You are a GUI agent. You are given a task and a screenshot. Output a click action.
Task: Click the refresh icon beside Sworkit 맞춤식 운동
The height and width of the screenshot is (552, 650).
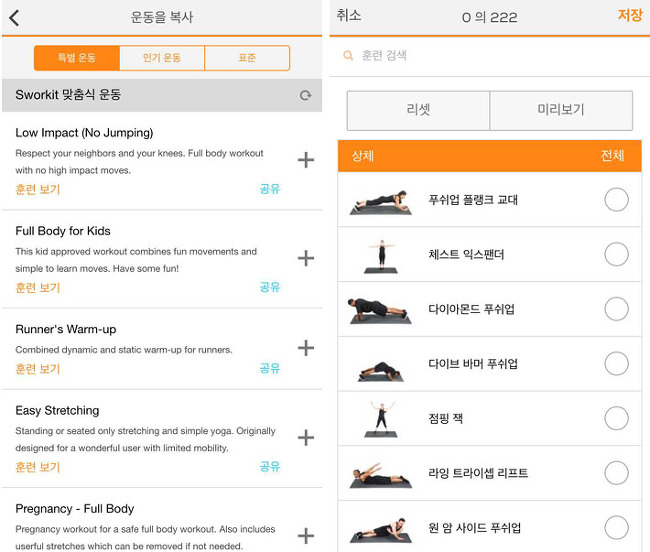point(305,96)
